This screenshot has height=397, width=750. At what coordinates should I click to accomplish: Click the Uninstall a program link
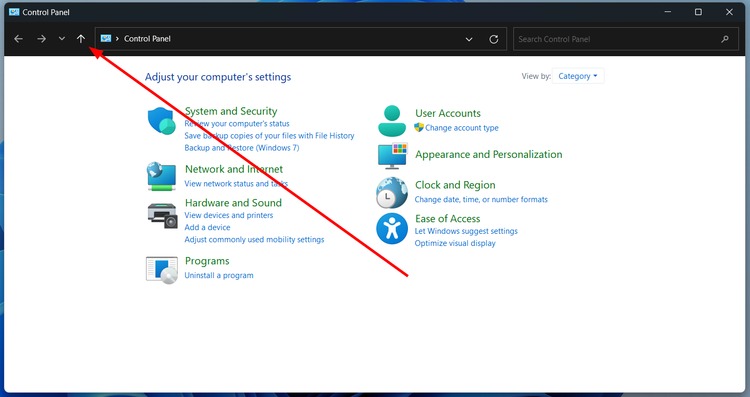point(219,276)
